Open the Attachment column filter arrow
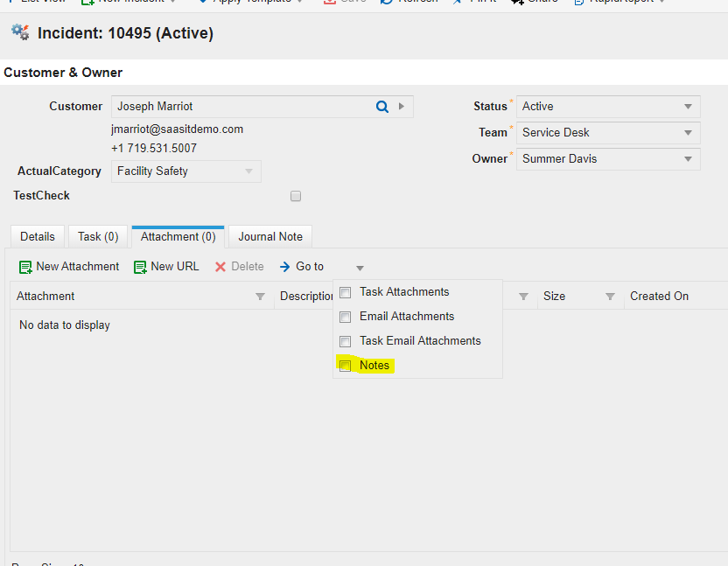The image size is (728, 566). click(260, 297)
